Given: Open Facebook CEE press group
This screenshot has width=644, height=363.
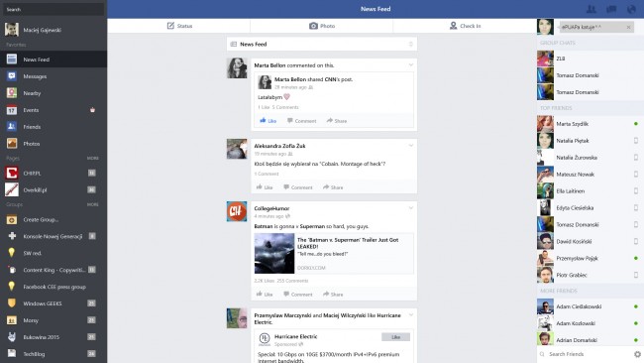Looking at the screenshot, I should point(54,287).
